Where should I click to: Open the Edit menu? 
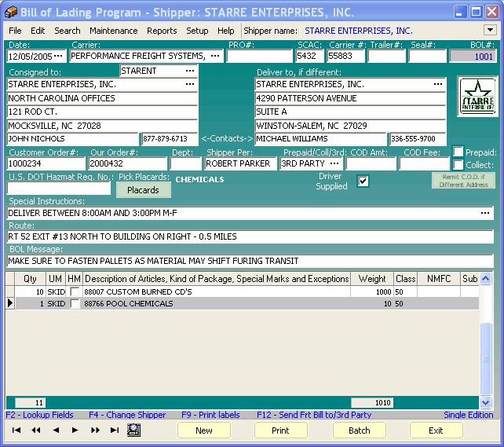38,31
